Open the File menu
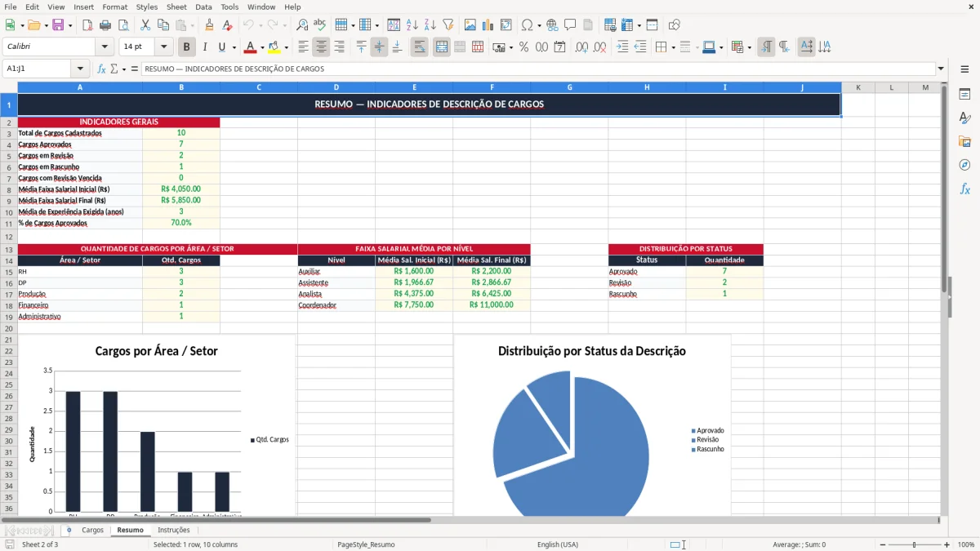The height and width of the screenshot is (551, 980). [10, 7]
